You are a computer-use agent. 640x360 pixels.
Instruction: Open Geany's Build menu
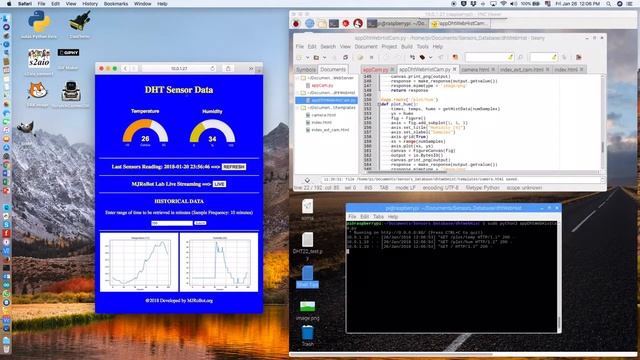[x=407, y=47]
